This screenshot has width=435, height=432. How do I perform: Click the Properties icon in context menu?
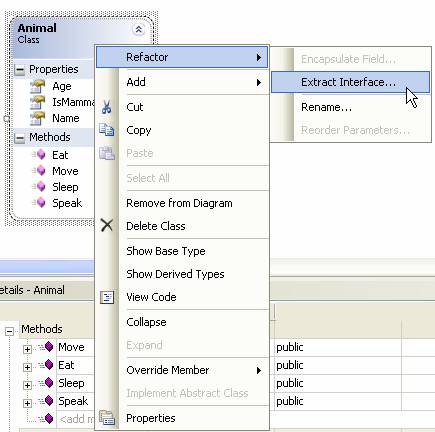[x=107, y=418]
